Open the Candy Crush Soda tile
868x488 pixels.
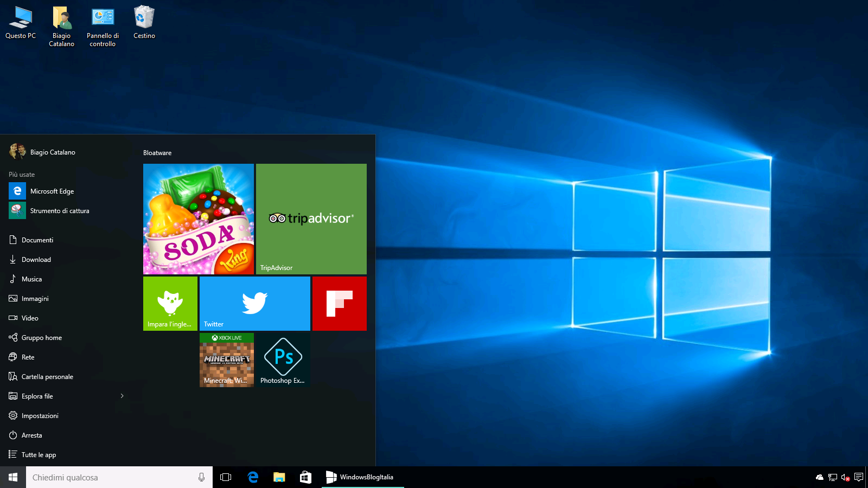pyautogui.click(x=199, y=219)
